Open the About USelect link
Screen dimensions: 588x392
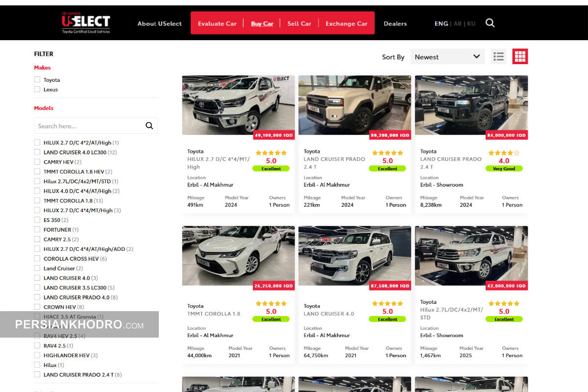pyautogui.click(x=159, y=24)
